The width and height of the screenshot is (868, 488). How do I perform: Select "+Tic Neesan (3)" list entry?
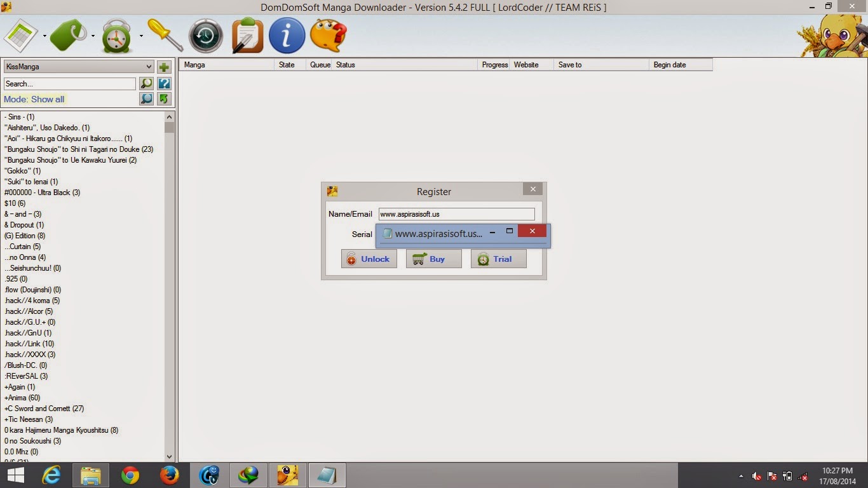[29, 419]
